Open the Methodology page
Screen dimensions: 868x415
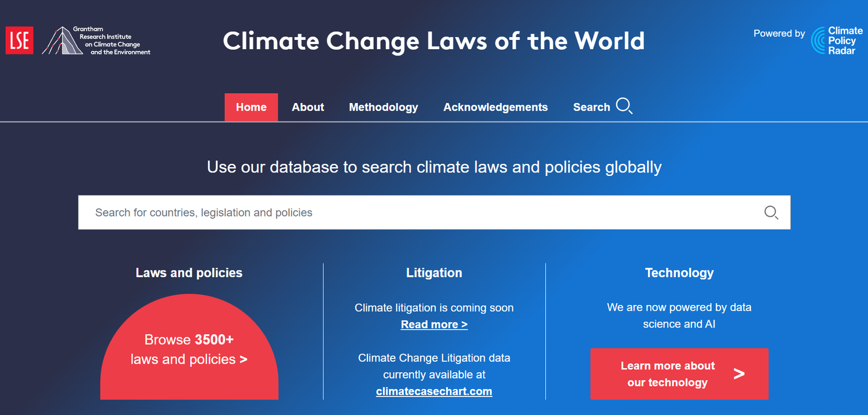[x=384, y=107]
